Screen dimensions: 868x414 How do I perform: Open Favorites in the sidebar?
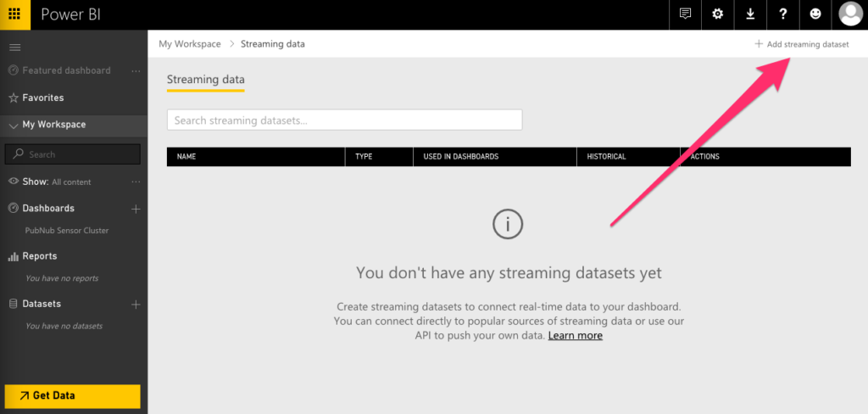coord(42,98)
